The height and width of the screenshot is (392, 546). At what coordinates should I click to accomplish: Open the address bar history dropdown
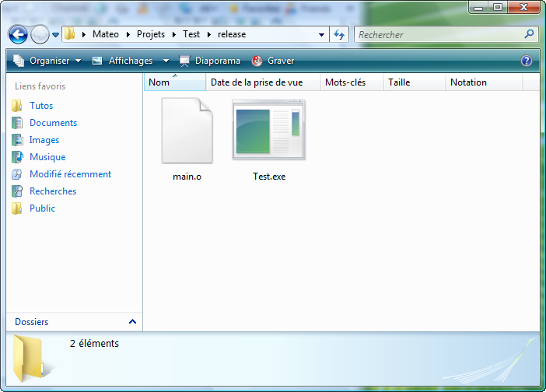322,34
